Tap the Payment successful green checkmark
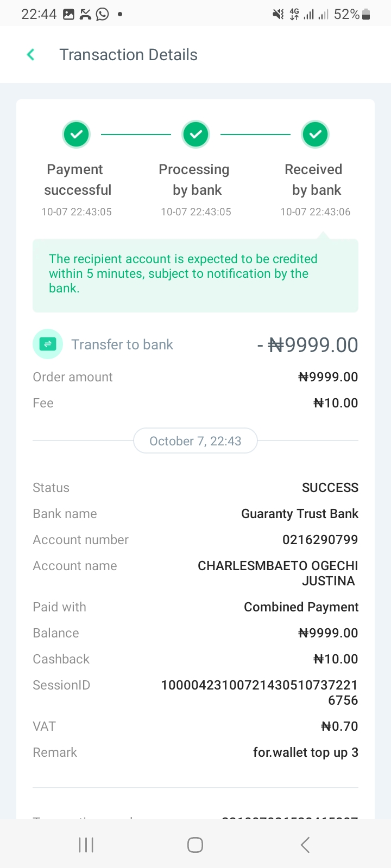The height and width of the screenshot is (868, 391). point(77,134)
